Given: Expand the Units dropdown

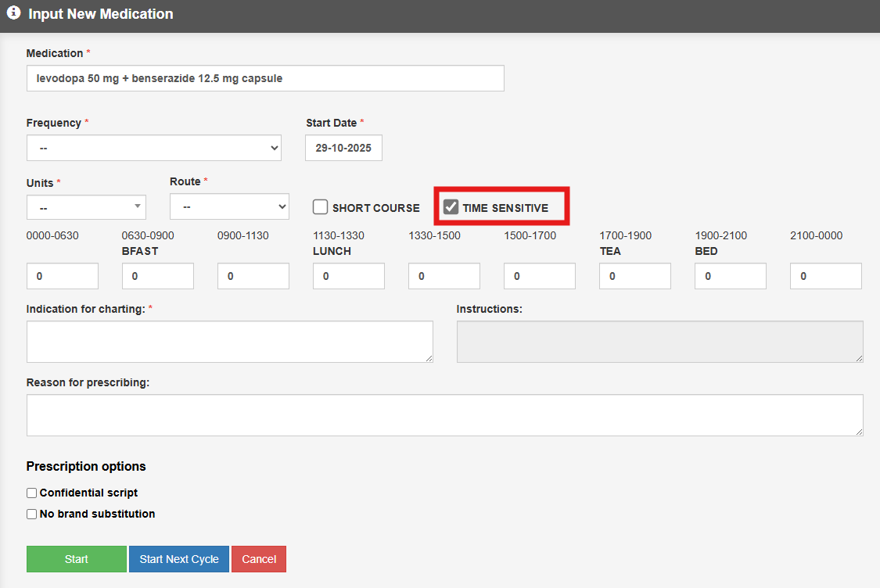Looking at the screenshot, I should (x=86, y=207).
